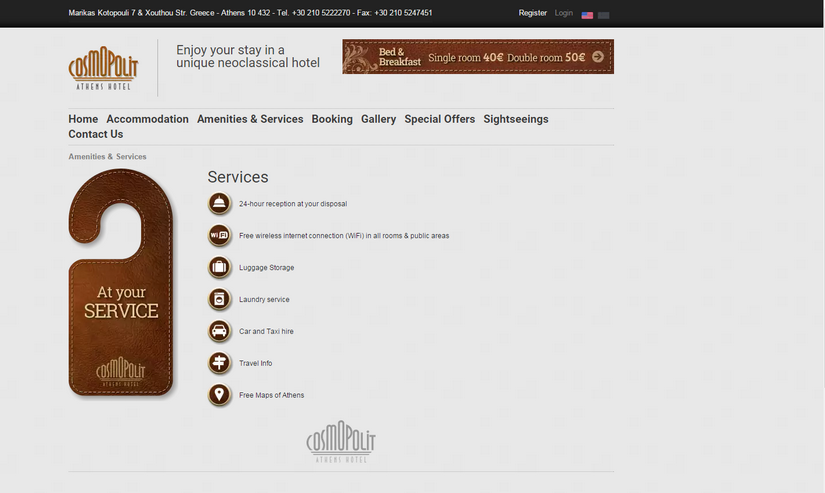The height and width of the screenshot is (493, 825).
Task: Select the second gray language flag
Action: coord(603,15)
